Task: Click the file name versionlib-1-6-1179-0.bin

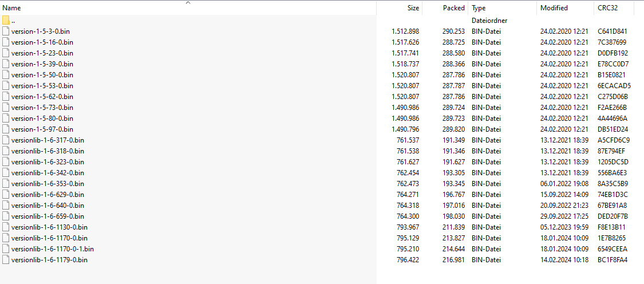Action: [x=49, y=260]
